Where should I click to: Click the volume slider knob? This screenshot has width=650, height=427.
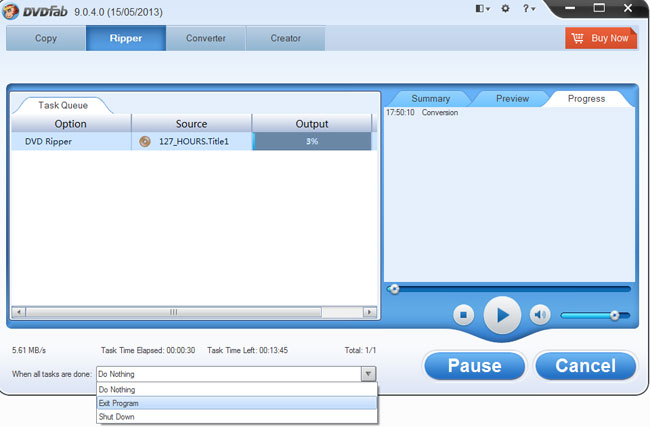point(614,315)
